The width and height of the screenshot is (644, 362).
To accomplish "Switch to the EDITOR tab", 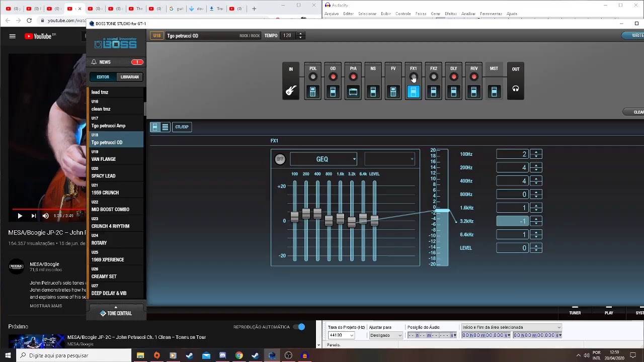I will pos(103,77).
